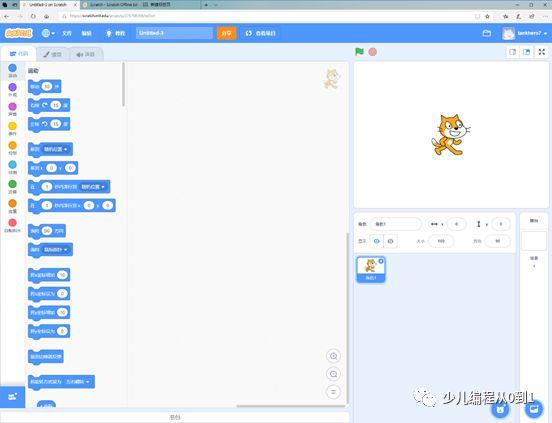Click the green flag to run

coord(359,52)
